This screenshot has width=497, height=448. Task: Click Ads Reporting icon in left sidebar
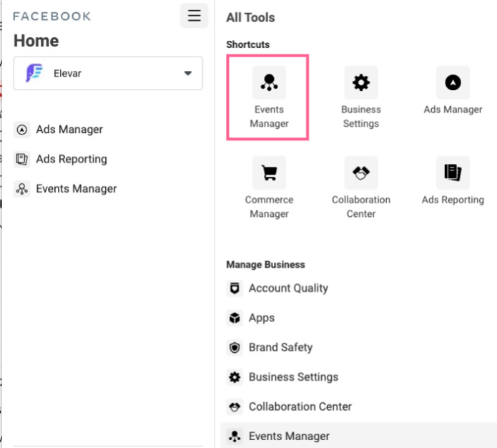coord(22,159)
